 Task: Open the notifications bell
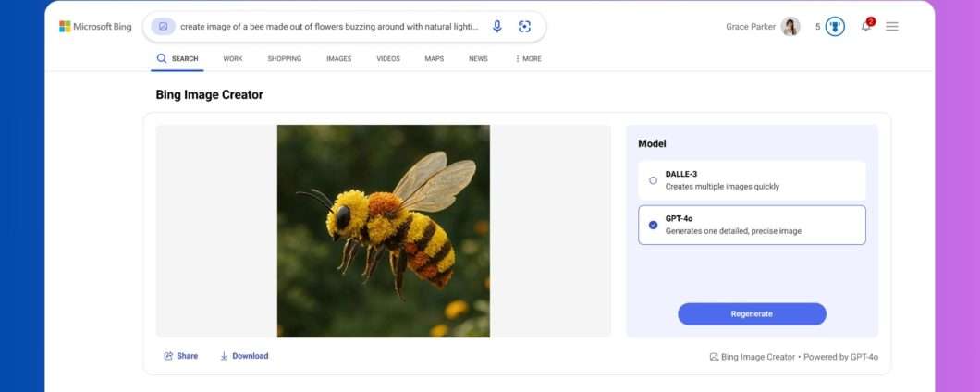pyautogui.click(x=866, y=26)
